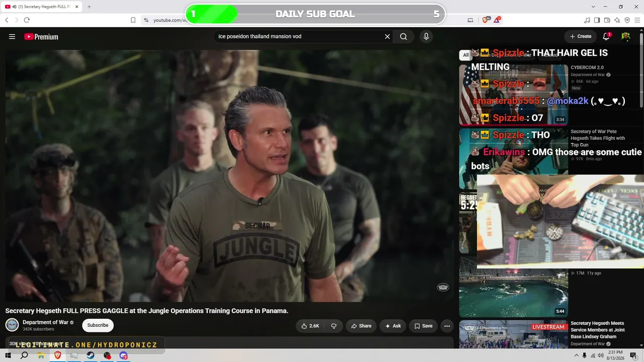The image size is (644, 362).
Task: Open the tab search dropdown chevron
Action: 593,7
